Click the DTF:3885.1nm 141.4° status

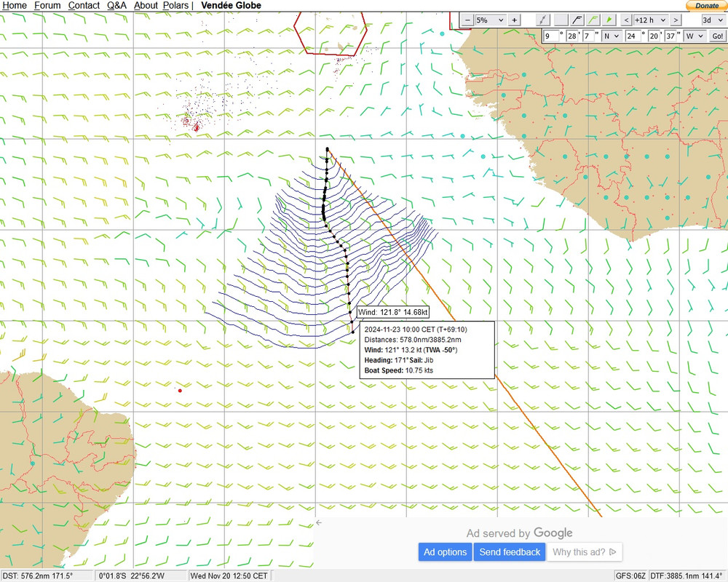(x=687, y=575)
